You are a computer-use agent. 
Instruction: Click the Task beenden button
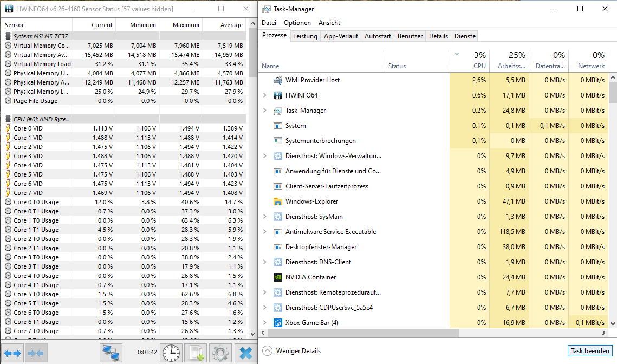tap(590, 351)
